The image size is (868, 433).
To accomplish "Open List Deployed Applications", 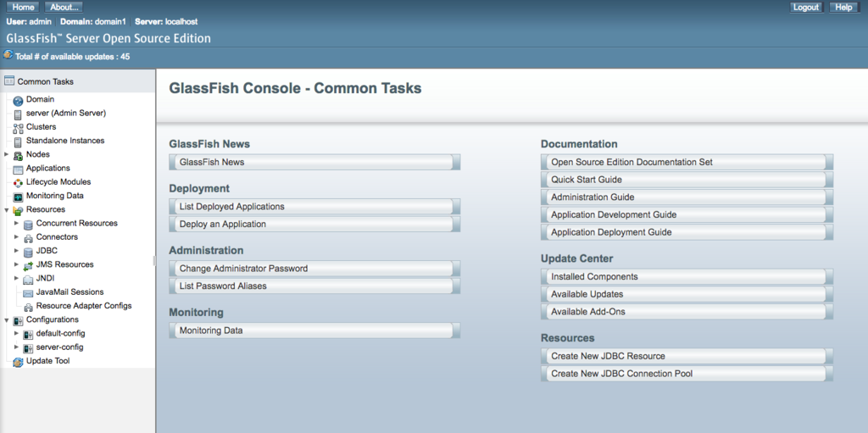I will point(314,207).
